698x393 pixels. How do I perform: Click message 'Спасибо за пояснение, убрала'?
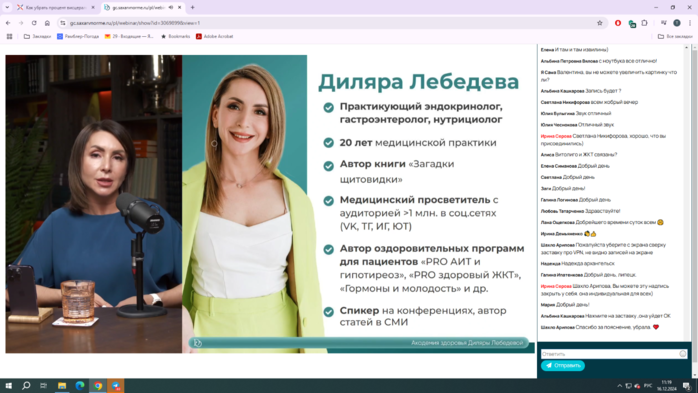pyautogui.click(x=613, y=327)
